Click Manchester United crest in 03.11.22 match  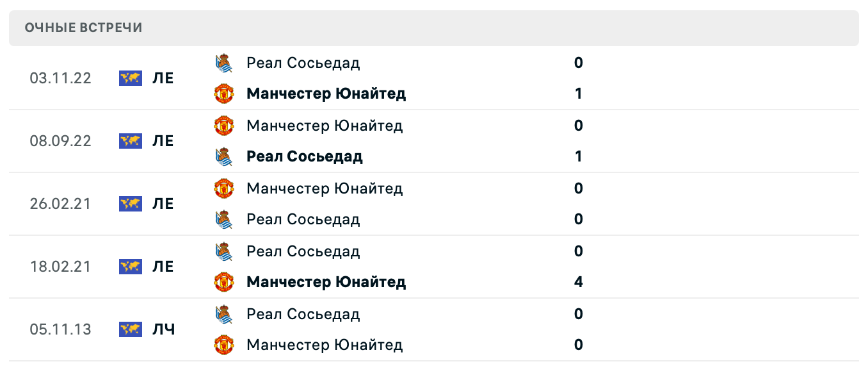223,94
